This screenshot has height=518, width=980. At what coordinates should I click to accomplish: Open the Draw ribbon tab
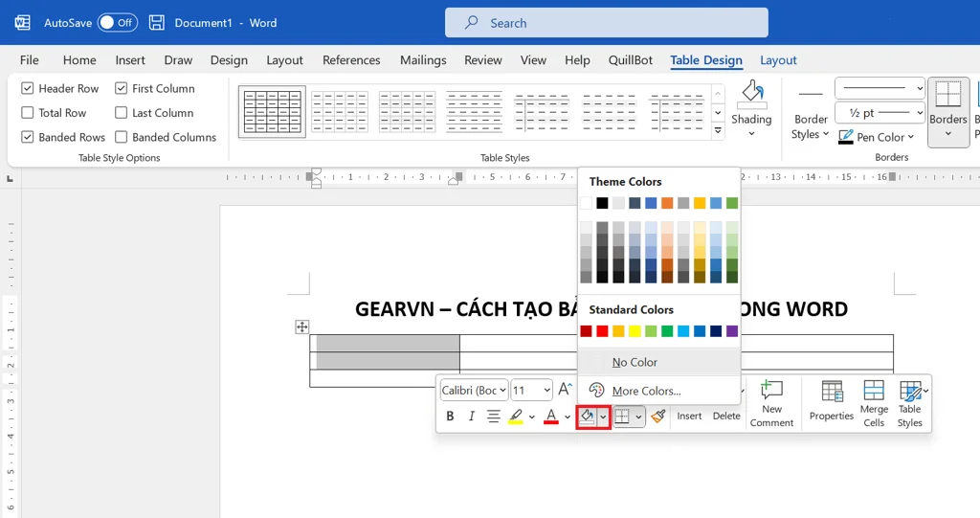point(178,60)
